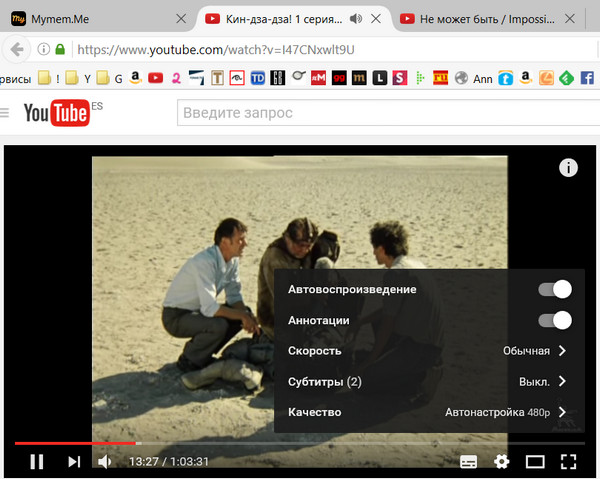Mute the video volume
The image size is (600, 479).
click(x=105, y=461)
